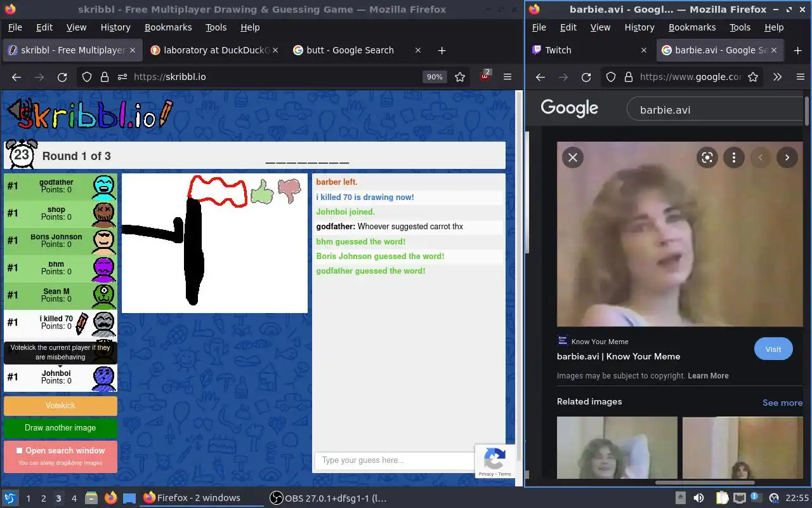Bookmark Google page with star icon
The height and width of the screenshot is (508, 812).
(753, 77)
